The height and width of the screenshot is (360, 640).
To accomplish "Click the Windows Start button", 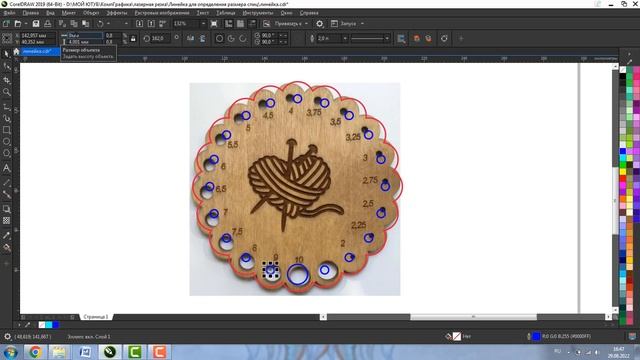I will pos(11,352).
